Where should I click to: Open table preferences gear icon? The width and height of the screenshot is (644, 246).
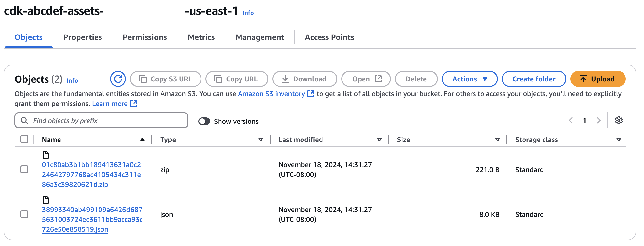point(619,121)
